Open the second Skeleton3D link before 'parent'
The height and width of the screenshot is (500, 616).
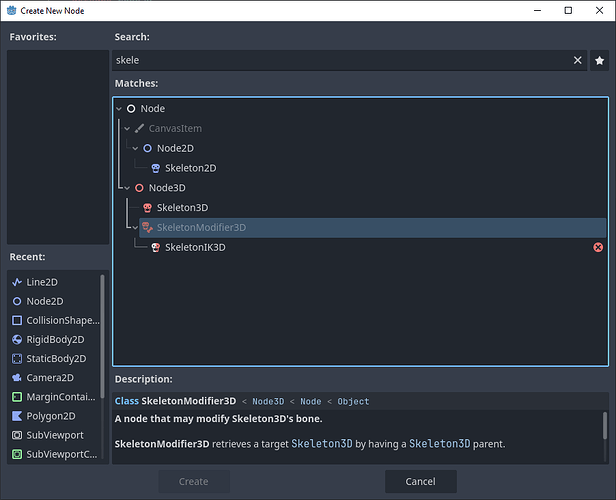440,444
